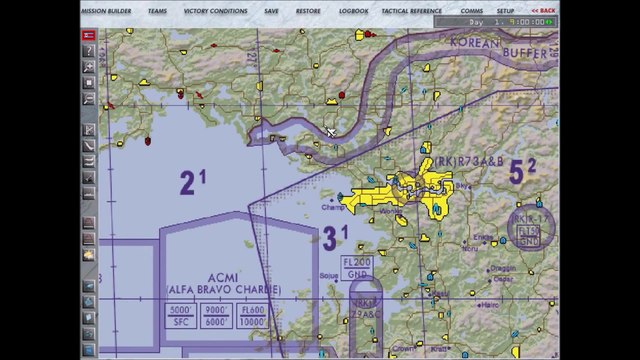Select the zoom out magnifier tool
The height and width of the screenshot is (360, 640).
tap(89, 99)
